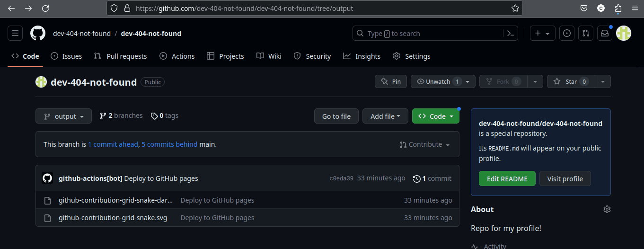Open the browser account profile icon
The height and width of the screenshot is (249, 644).
[601, 9]
